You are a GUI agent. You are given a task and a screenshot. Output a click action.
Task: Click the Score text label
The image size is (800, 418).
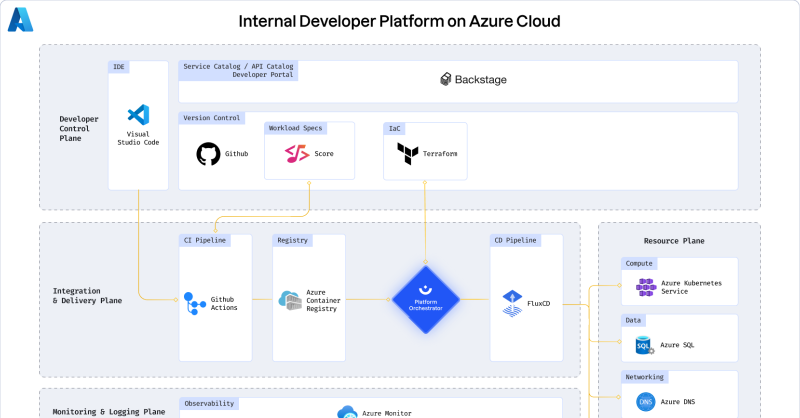[324, 154]
